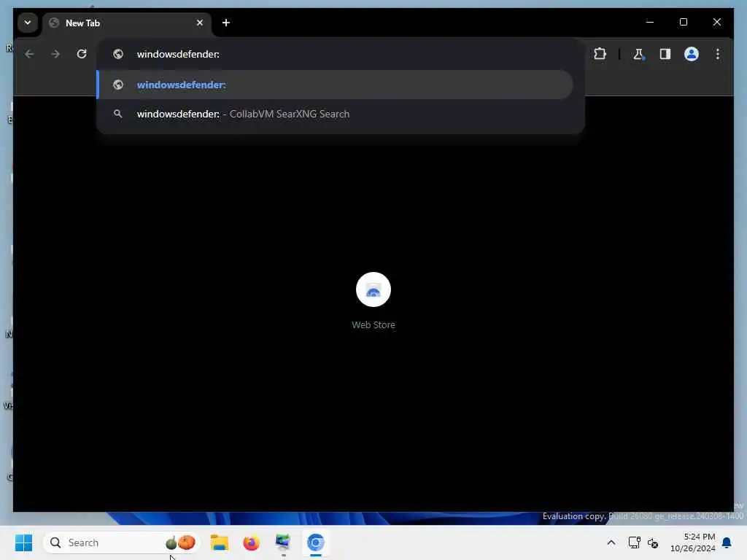
Task: Show hidden system tray icons
Action: 611,542
